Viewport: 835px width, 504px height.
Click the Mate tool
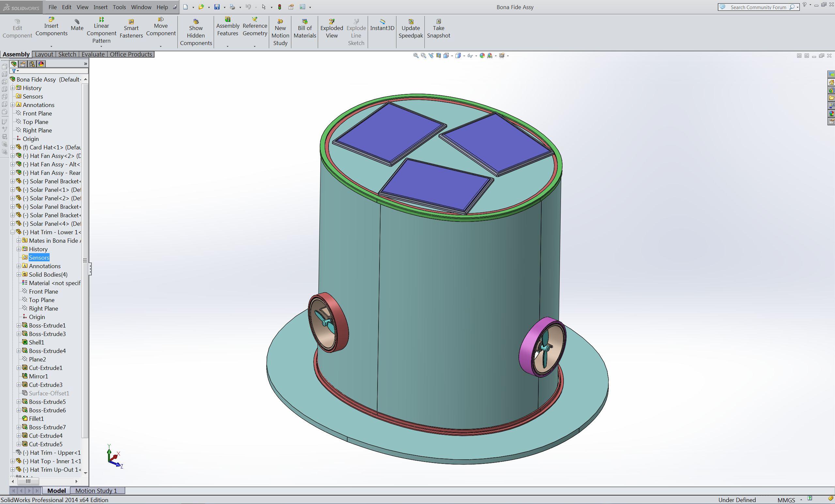pyautogui.click(x=77, y=25)
